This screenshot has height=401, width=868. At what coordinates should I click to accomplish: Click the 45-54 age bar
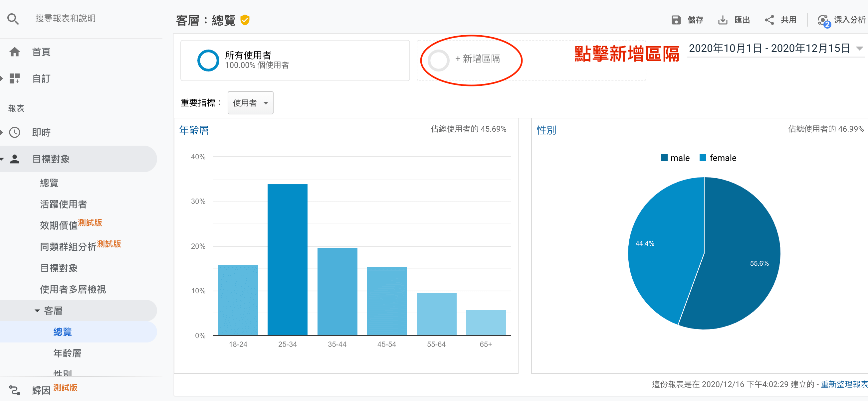click(x=386, y=301)
